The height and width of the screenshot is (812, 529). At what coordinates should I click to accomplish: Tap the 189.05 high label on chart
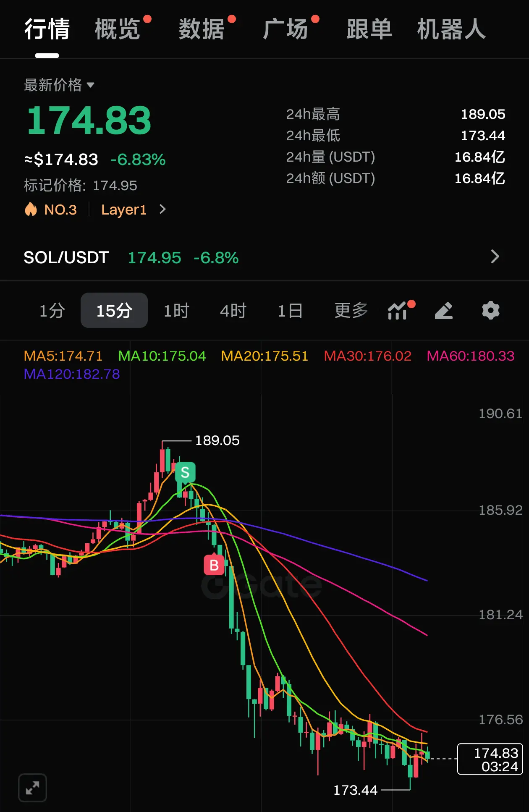pos(217,440)
